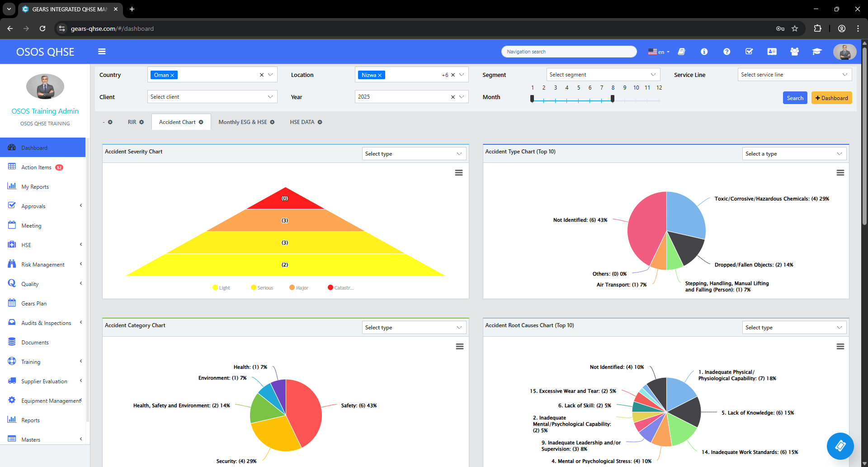Open the info icon in the top header
The image size is (868, 467).
coord(704,52)
